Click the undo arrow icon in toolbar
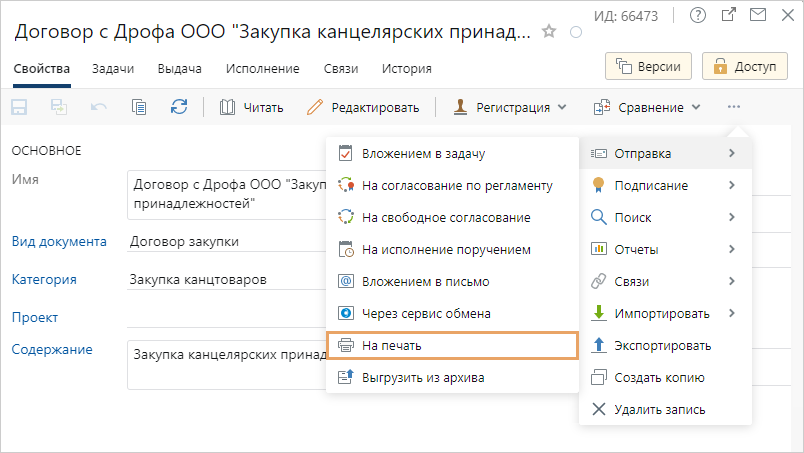 98,107
